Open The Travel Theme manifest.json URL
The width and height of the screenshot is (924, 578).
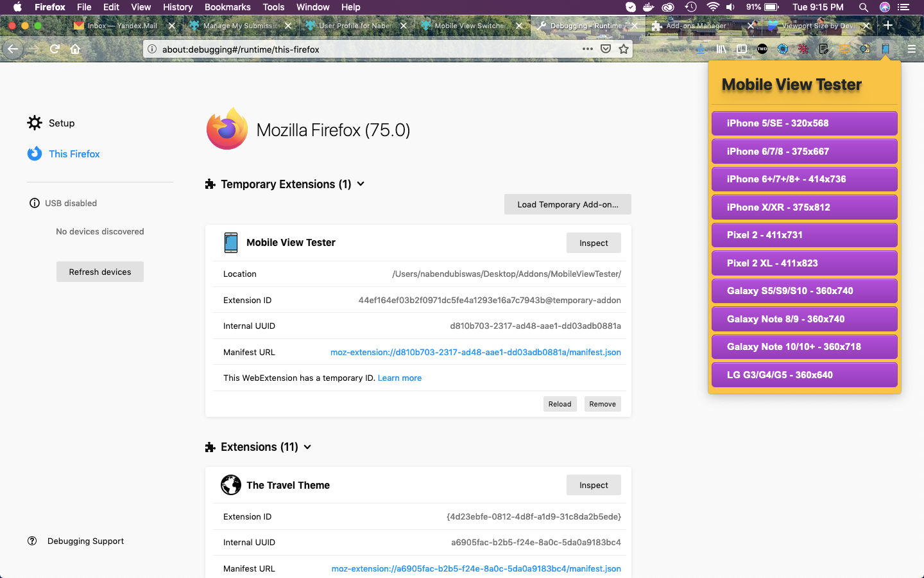(476, 568)
